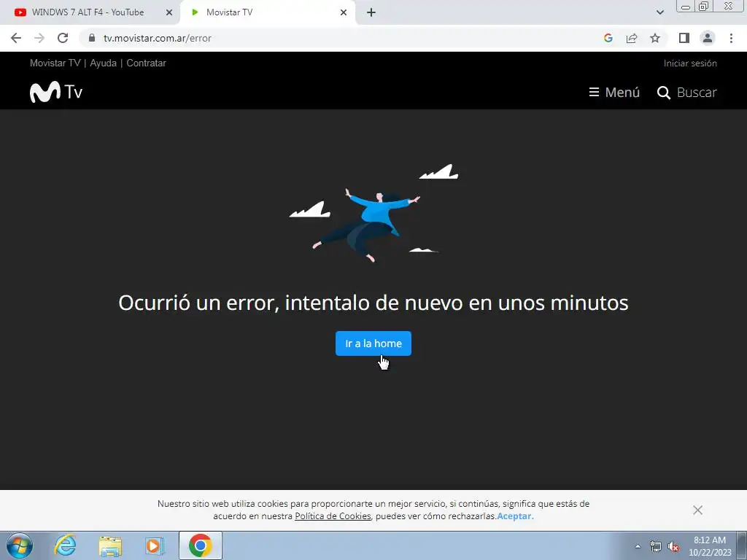This screenshot has height=560, width=747.
Task: Open the Contratar link
Action: (146, 63)
